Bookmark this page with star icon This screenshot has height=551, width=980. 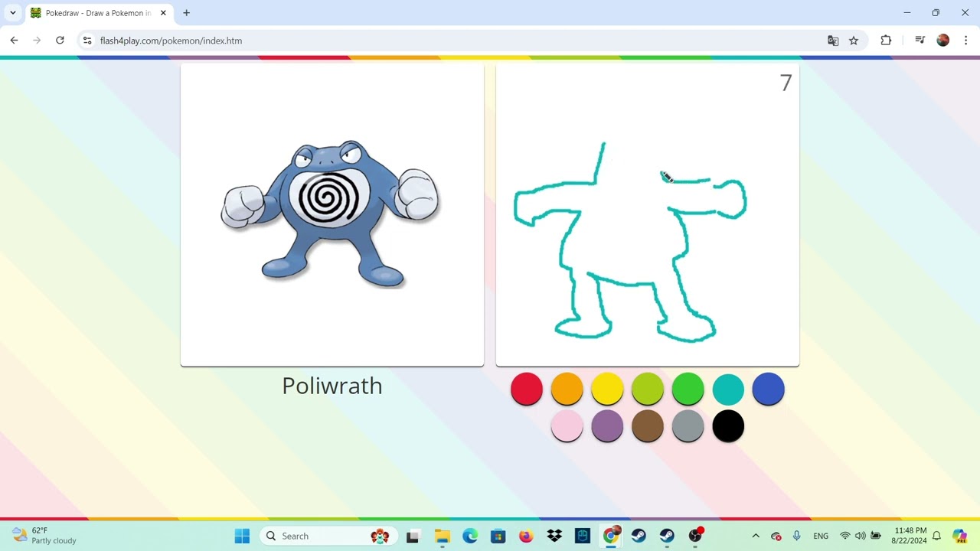click(854, 41)
